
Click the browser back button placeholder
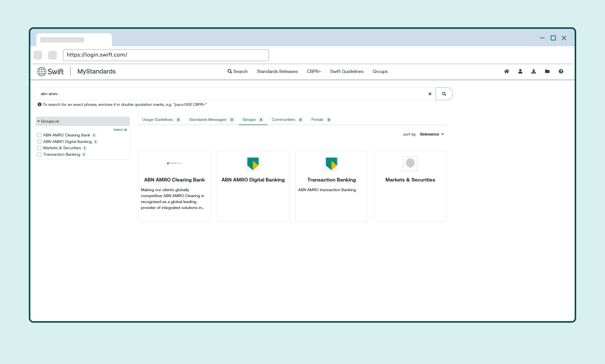pos(38,55)
